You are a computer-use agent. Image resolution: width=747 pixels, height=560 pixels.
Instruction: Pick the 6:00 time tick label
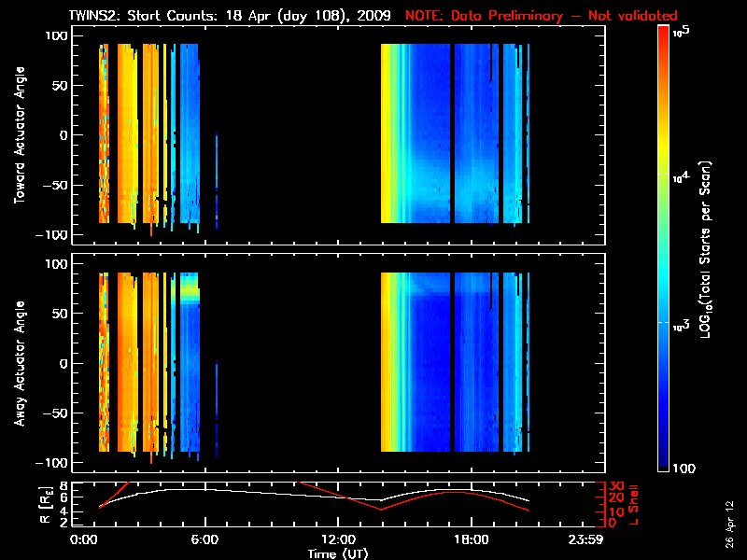204,541
